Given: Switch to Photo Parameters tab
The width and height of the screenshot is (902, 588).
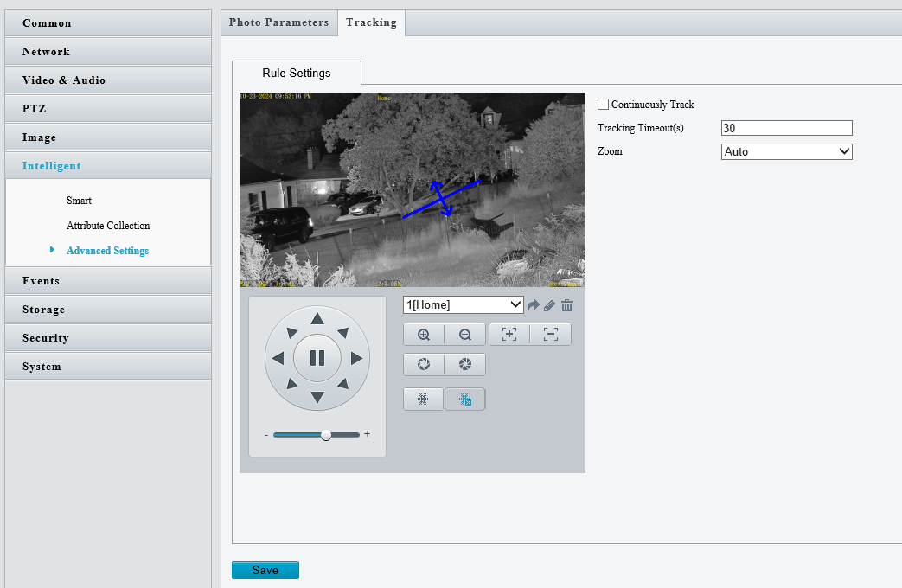Looking at the screenshot, I should click(x=279, y=22).
